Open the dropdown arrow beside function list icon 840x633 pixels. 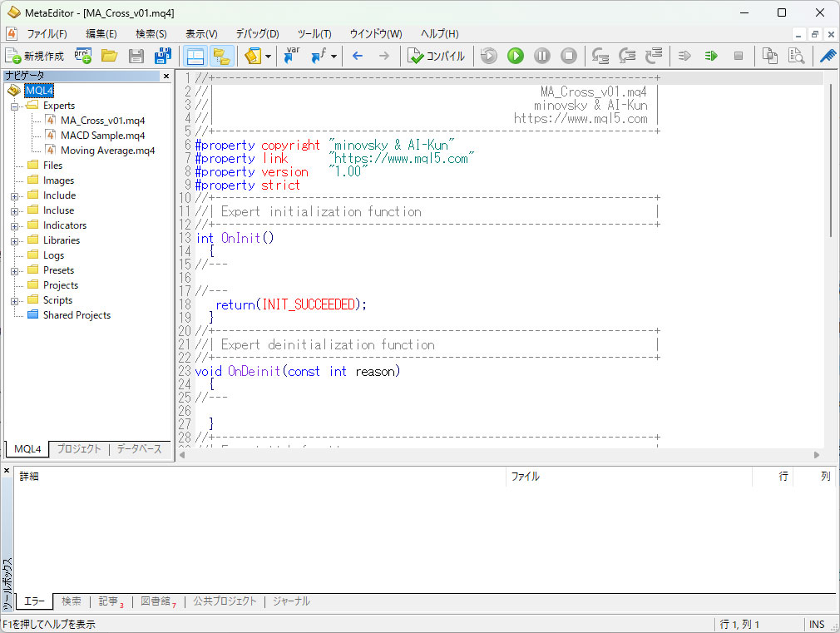coord(334,56)
